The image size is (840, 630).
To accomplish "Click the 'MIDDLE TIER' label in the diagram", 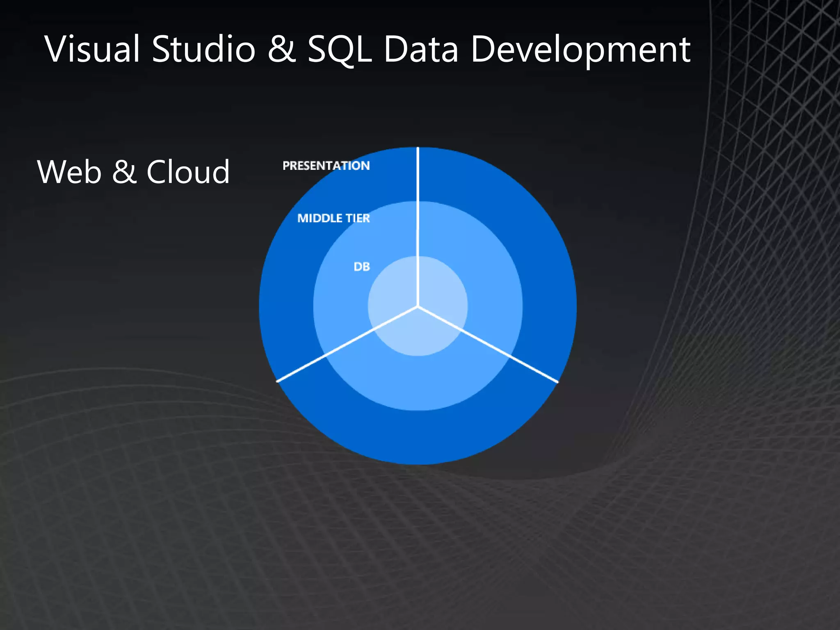I will pyautogui.click(x=333, y=218).
